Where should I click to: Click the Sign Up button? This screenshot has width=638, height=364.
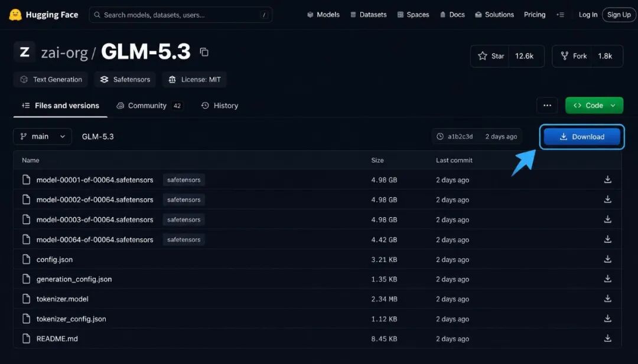619,15
